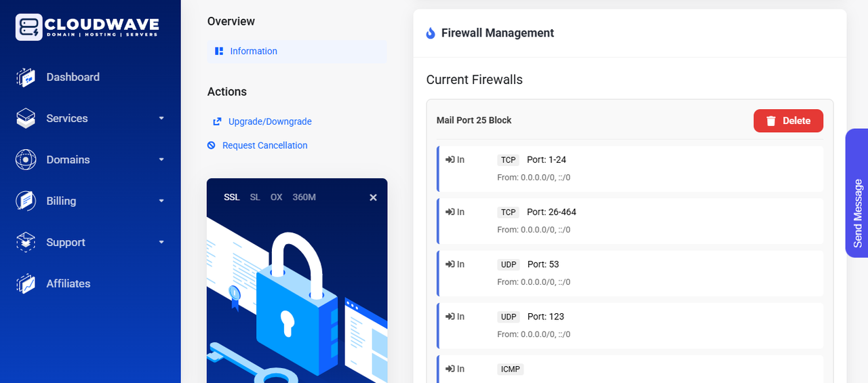The image size is (868, 383).
Task: Select the OX promo tab
Action: [x=277, y=197]
